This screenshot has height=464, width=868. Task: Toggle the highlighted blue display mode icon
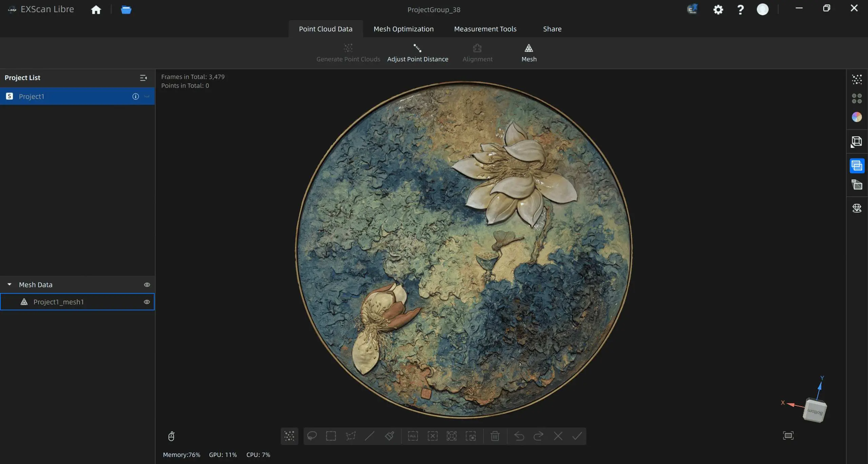(x=857, y=166)
